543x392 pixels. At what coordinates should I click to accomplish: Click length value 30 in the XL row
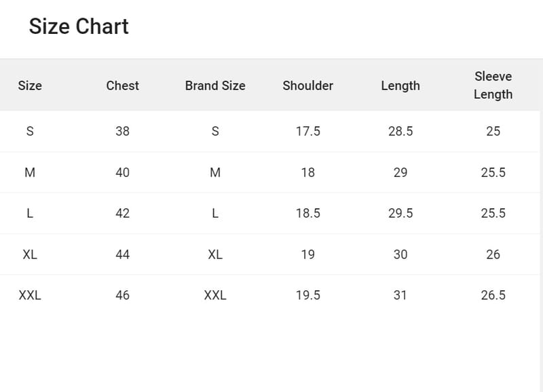[x=400, y=254]
